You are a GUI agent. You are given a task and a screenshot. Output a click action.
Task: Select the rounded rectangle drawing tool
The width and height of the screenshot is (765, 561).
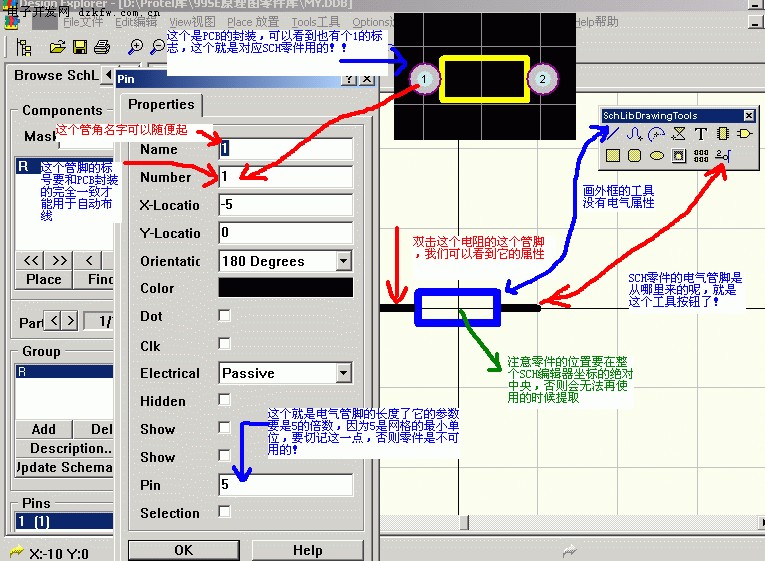tap(634, 155)
